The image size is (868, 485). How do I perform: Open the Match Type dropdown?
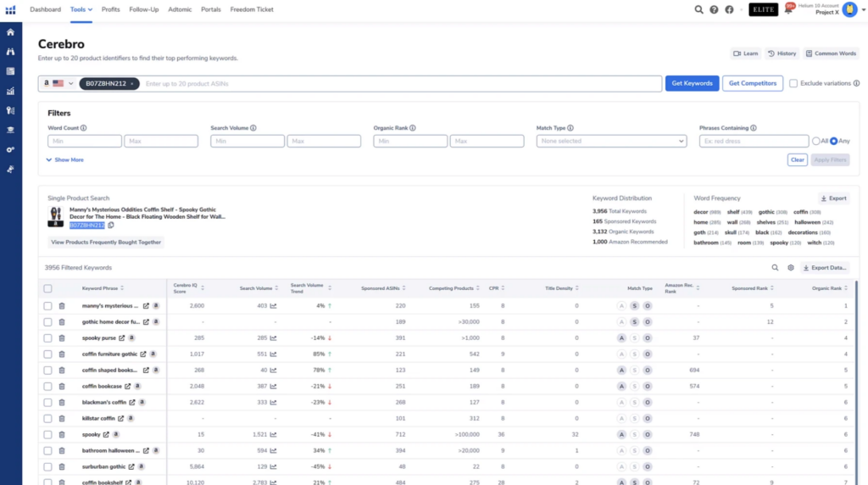tap(611, 142)
